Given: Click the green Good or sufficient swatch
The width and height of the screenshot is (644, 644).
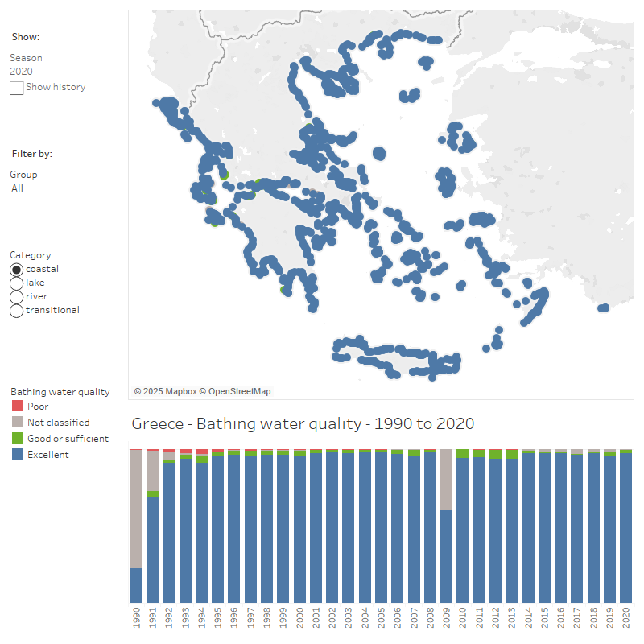Looking at the screenshot, I should click(x=18, y=438).
